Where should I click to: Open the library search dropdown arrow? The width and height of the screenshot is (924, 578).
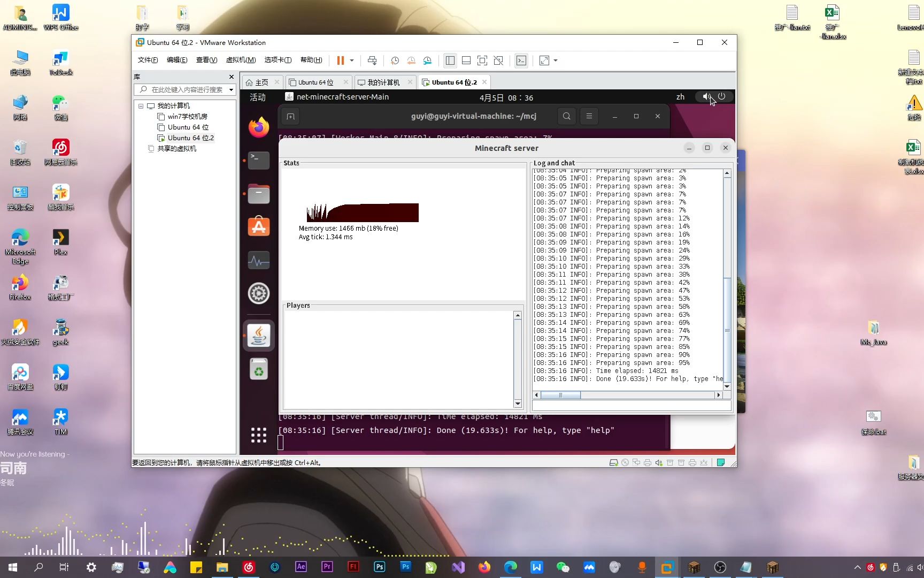coord(231,90)
